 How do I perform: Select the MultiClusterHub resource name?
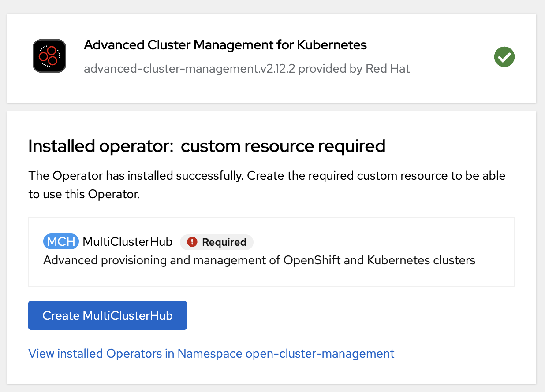127,242
